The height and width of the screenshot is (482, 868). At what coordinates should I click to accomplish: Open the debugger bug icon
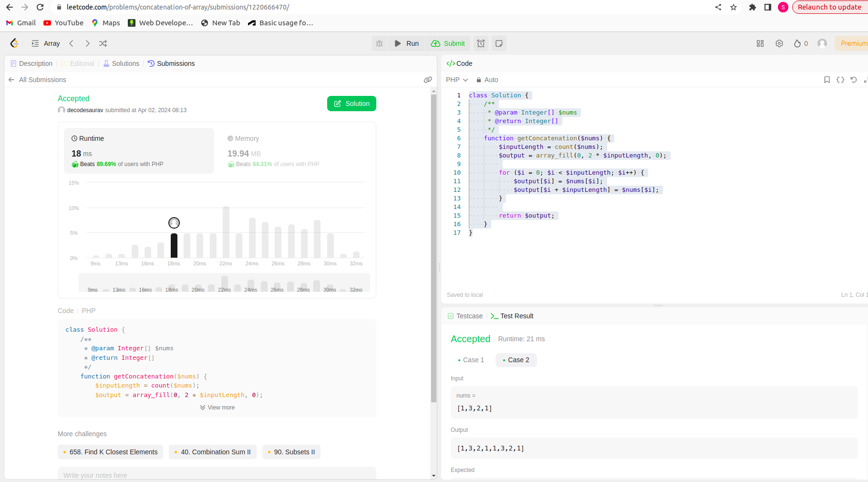379,43
